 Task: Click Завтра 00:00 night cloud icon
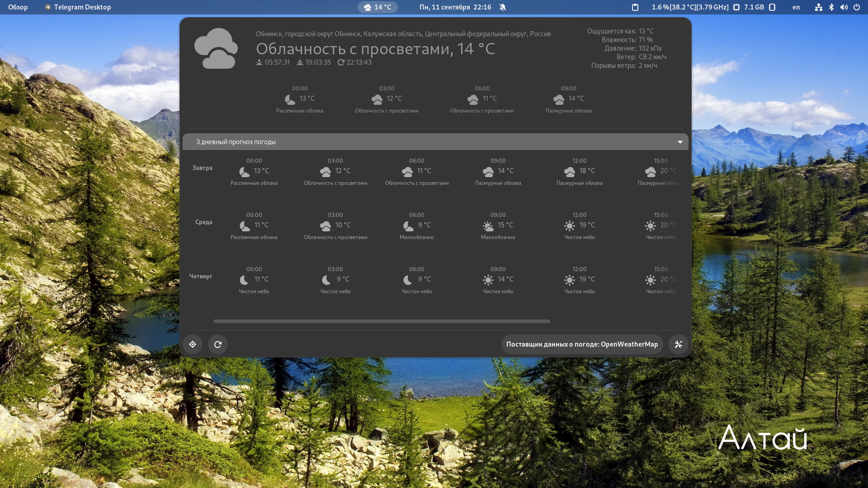(x=244, y=172)
